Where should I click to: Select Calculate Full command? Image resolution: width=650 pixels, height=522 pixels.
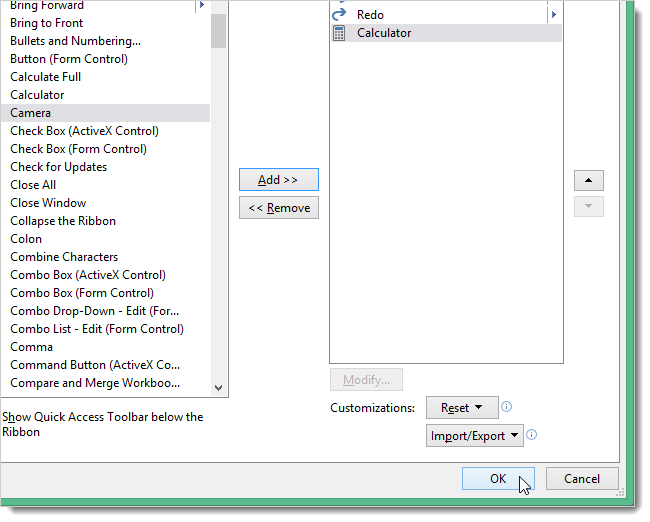tap(105, 77)
